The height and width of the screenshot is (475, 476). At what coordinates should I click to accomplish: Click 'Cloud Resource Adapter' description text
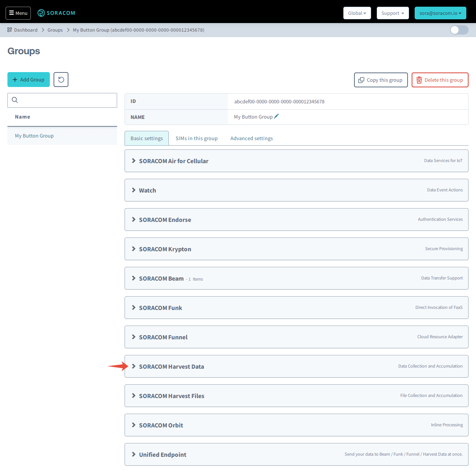440,337
